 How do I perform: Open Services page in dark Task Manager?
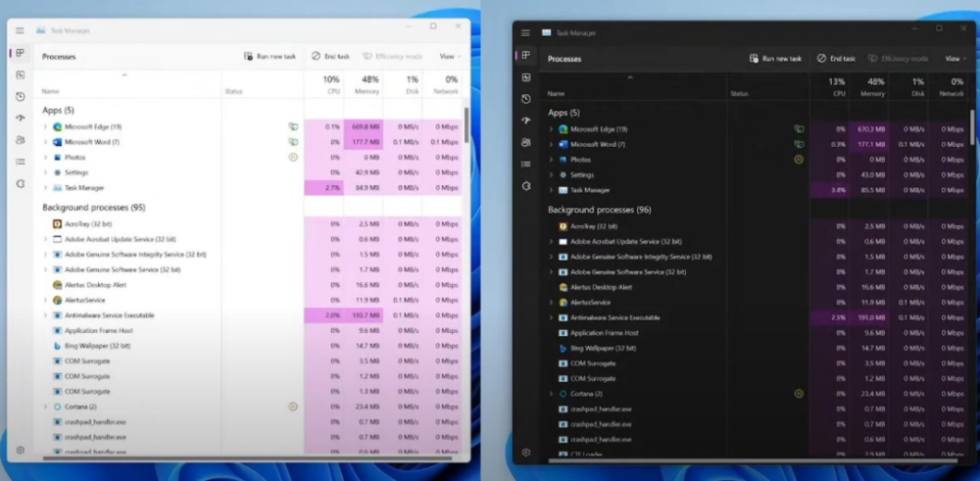click(x=525, y=186)
